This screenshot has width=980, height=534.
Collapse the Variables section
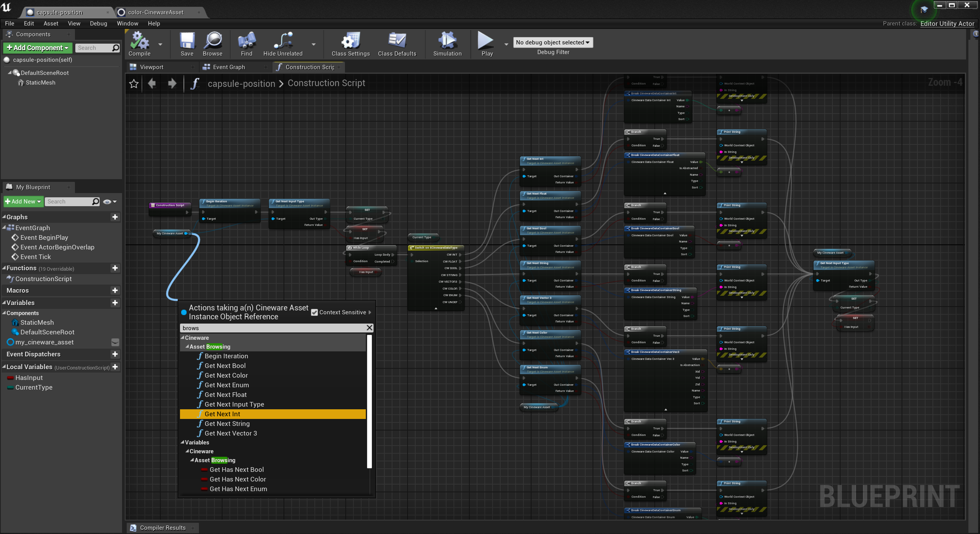tap(4, 303)
